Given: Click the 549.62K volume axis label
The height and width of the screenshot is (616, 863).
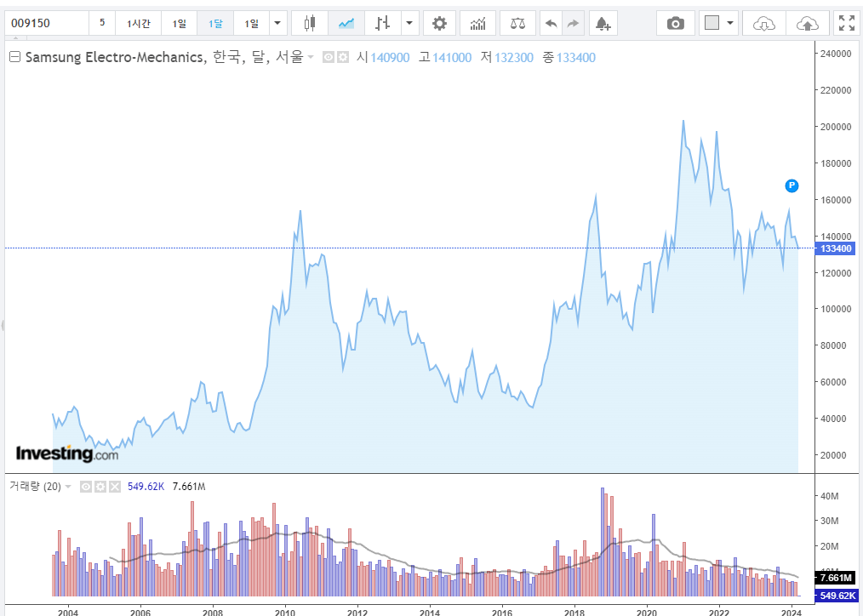Looking at the screenshot, I should [837, 596].
